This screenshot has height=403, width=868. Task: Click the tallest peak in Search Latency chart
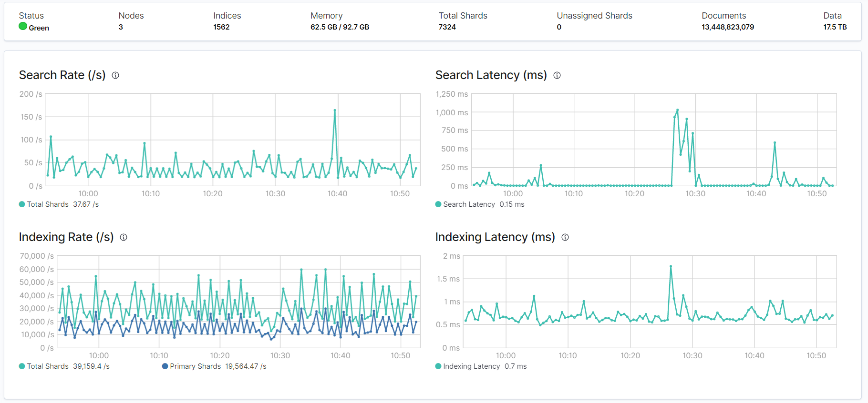[x=677, y=110]
